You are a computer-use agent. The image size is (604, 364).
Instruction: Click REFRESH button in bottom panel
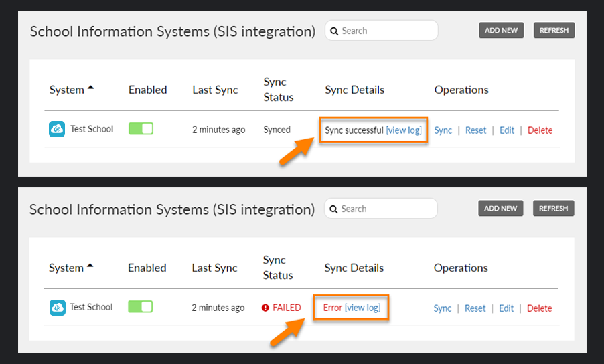pos(554,209)
